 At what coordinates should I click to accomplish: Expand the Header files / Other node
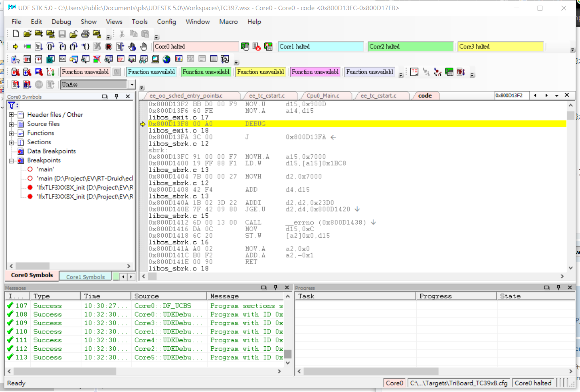11,115
